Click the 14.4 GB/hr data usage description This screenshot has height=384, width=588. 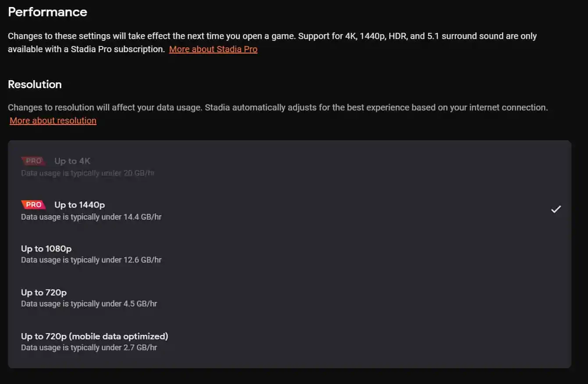click(91, 217)
